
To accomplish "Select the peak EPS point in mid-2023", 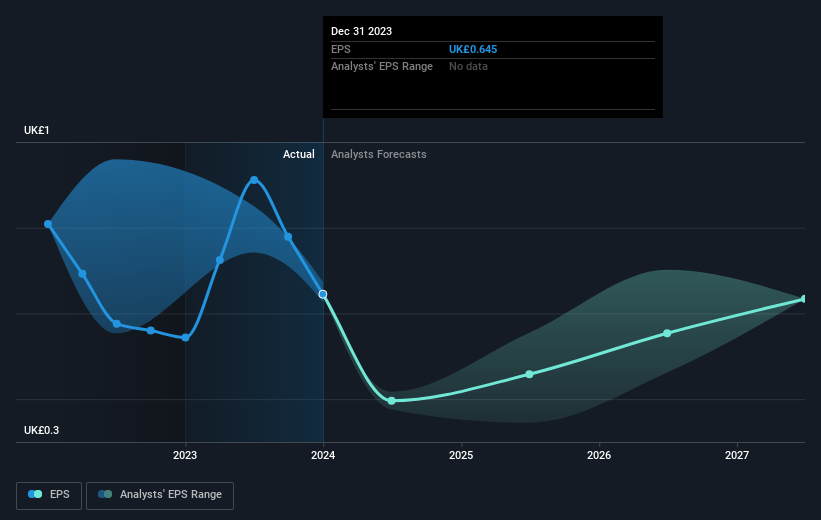I will tap(254, 180).
